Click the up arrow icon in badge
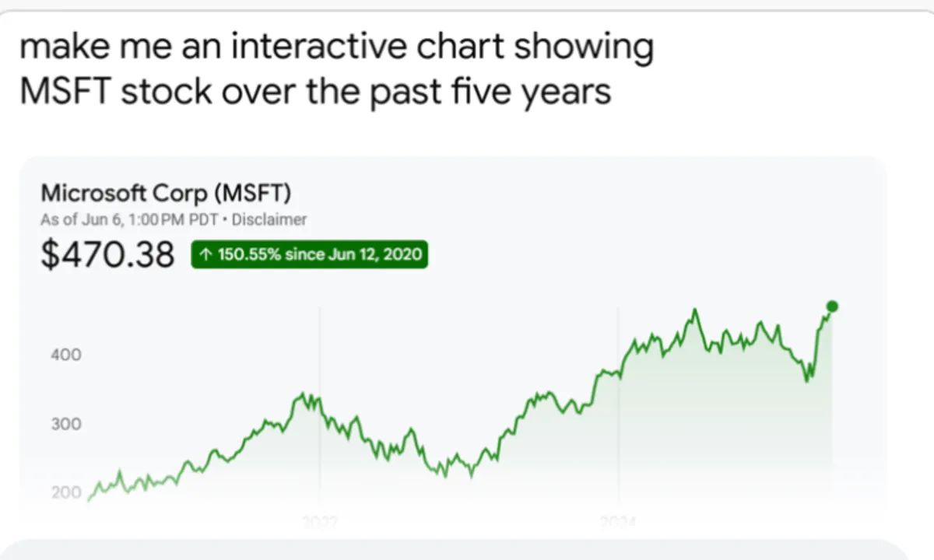 [205, 255]
